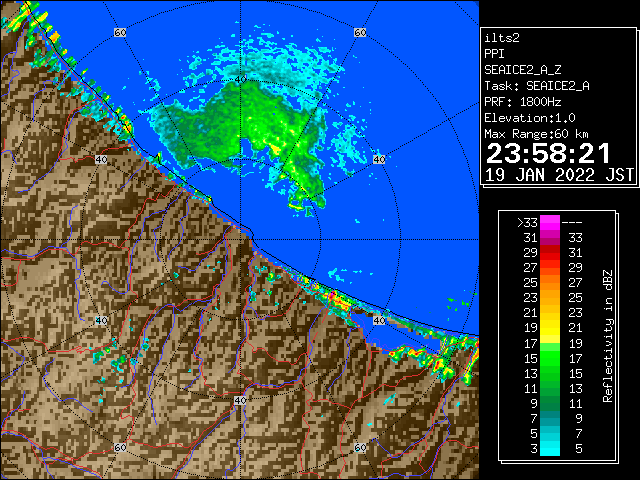Image resolution: width=640 pixels, height=480 pixels.
Task: Click the ">33" legend value
Action: coord(527,223)
